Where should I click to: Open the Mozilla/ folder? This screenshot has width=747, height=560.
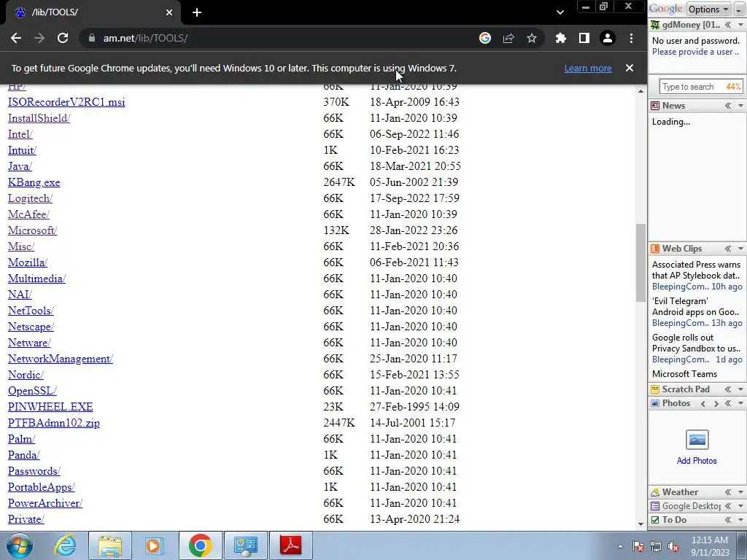click(x=28, y=262)
